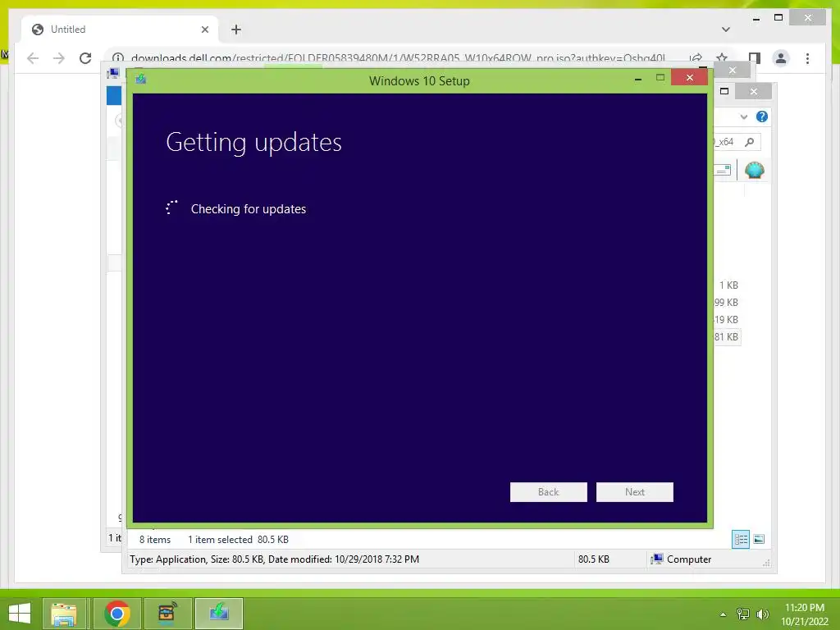Open the Windows Start button
Screen dimensions: 840x630
pyautogui.click(x=20, y=614)
